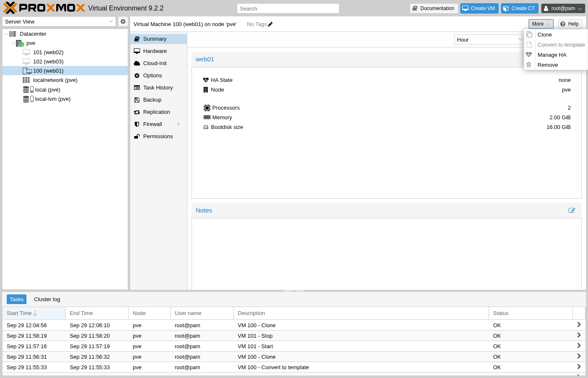Edit Notes using the pencil icon
This screenshot has width=588, height=378.
[572, 210]
